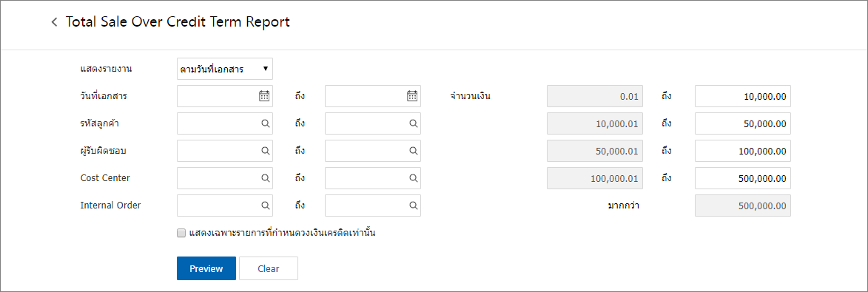Viewport: 868px width, 292px height.
Task: Click search icon in first ผู้รับผิดชอบ field
Action: [x=265, y=150]
